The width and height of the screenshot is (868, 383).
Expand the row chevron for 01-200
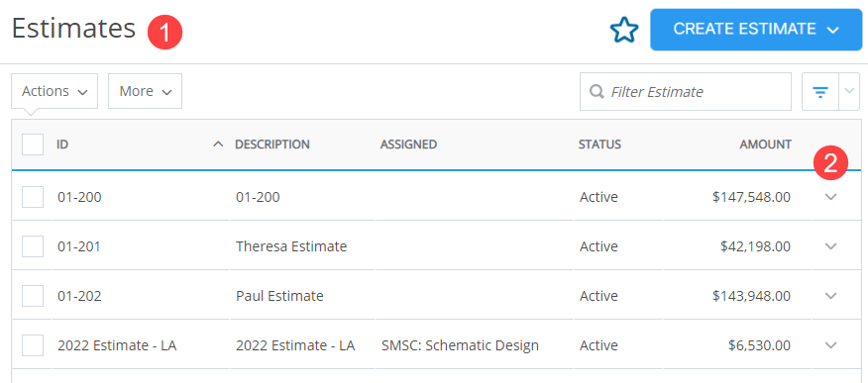pyautogui.click(x=830, y=197)
